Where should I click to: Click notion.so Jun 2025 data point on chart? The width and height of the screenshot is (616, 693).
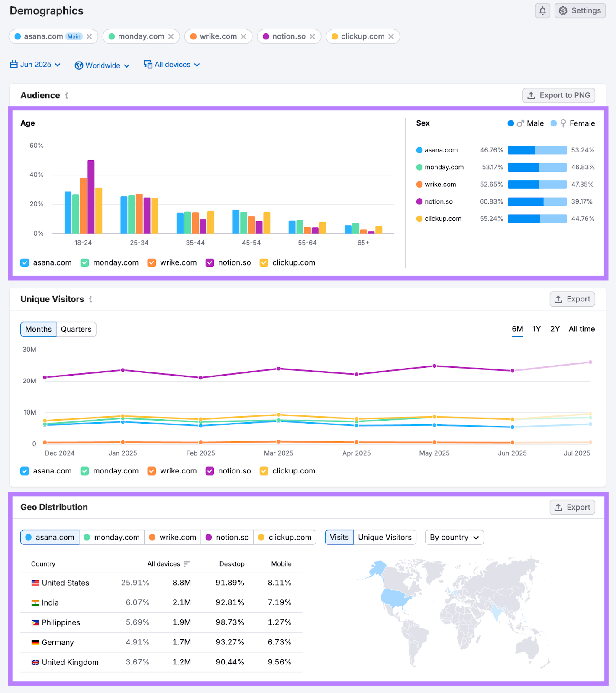[x=512, y=371]
